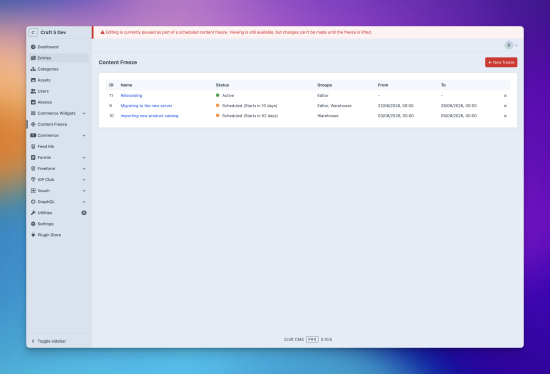550x374 pixels.
Task: Click the Status column header
Action: click(222, 85)
